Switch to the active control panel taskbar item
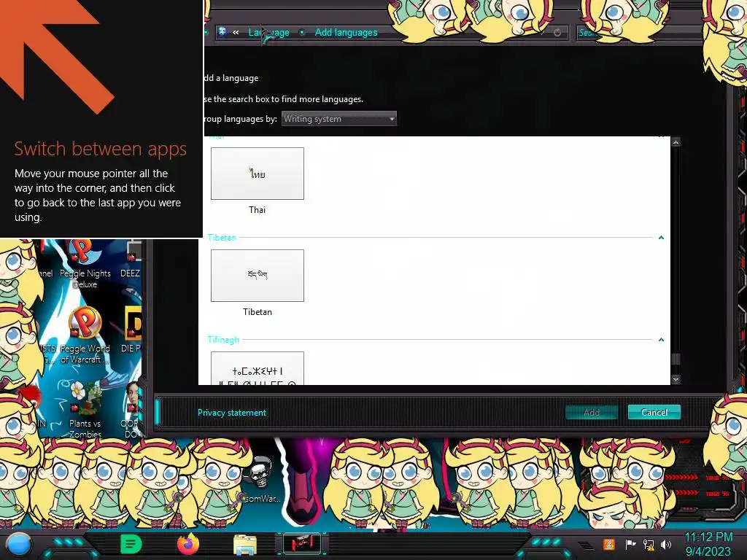Screen dimensions: 747x560 [302, 544]
